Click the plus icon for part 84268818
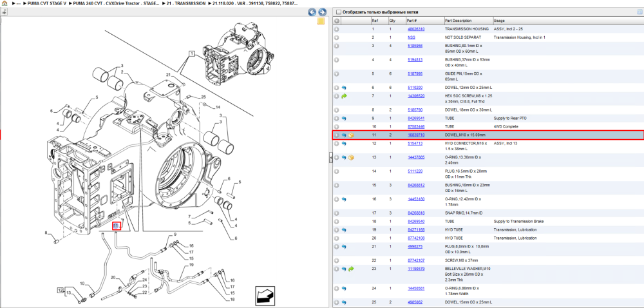 [336, 213]
